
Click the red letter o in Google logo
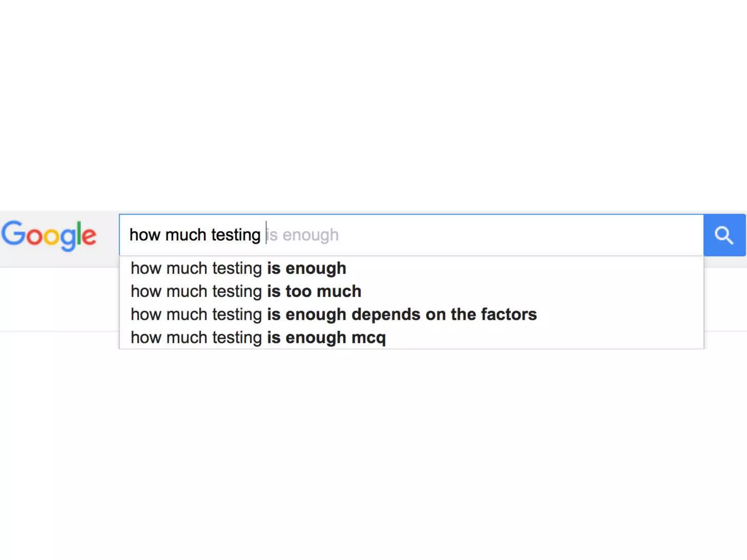click(34, 236)
